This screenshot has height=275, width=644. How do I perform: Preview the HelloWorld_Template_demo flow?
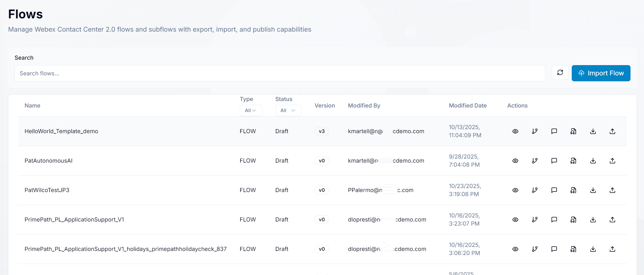515,131
